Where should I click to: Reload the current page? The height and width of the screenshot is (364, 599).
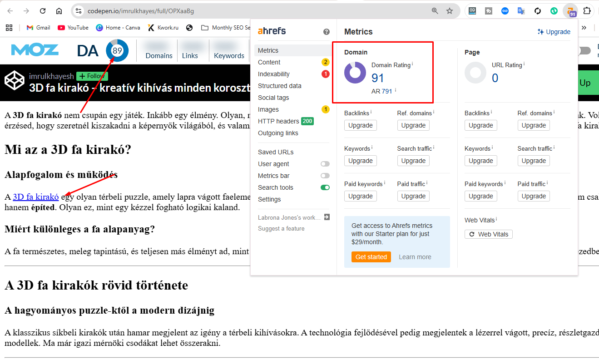tap(43, 11)
